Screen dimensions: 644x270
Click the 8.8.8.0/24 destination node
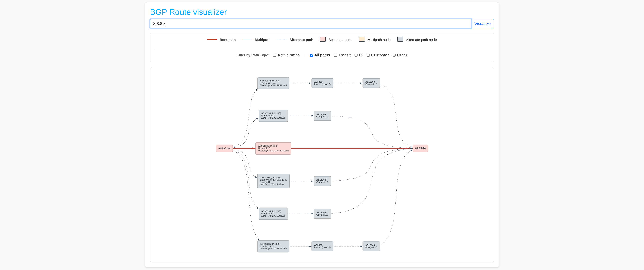point(420,148)
